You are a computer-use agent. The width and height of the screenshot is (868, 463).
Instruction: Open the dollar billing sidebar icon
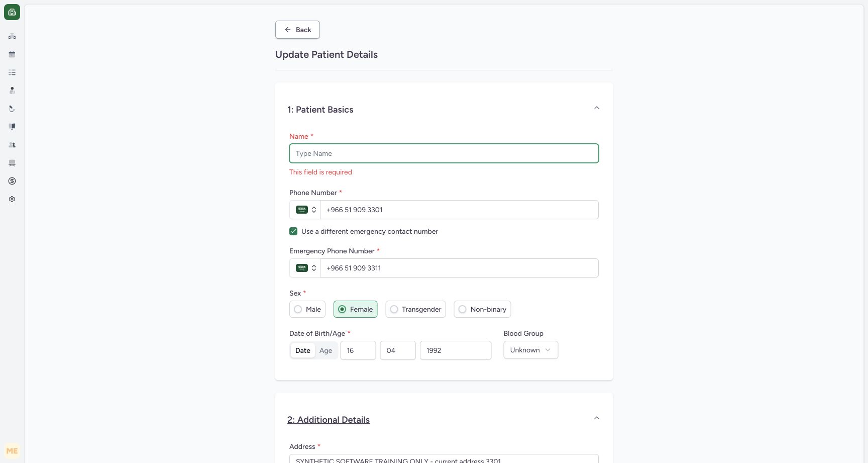click(12, 181)
